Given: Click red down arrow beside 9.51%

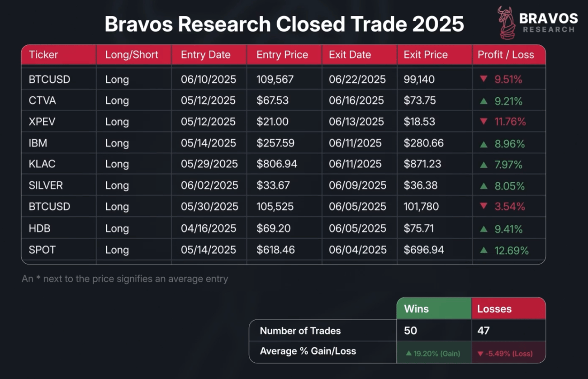Looking at the screenshot, I should [x=484, y=79].
